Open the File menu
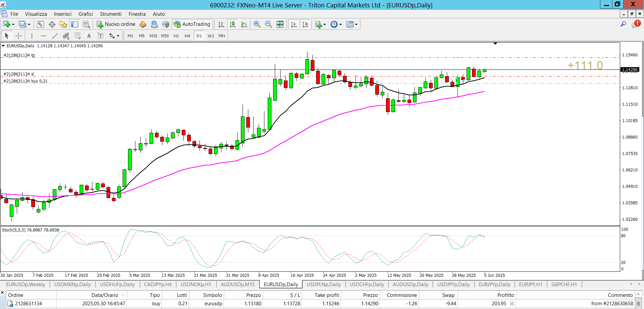The width and height of the screenshot is (644, 309). [x=14, y=14]
